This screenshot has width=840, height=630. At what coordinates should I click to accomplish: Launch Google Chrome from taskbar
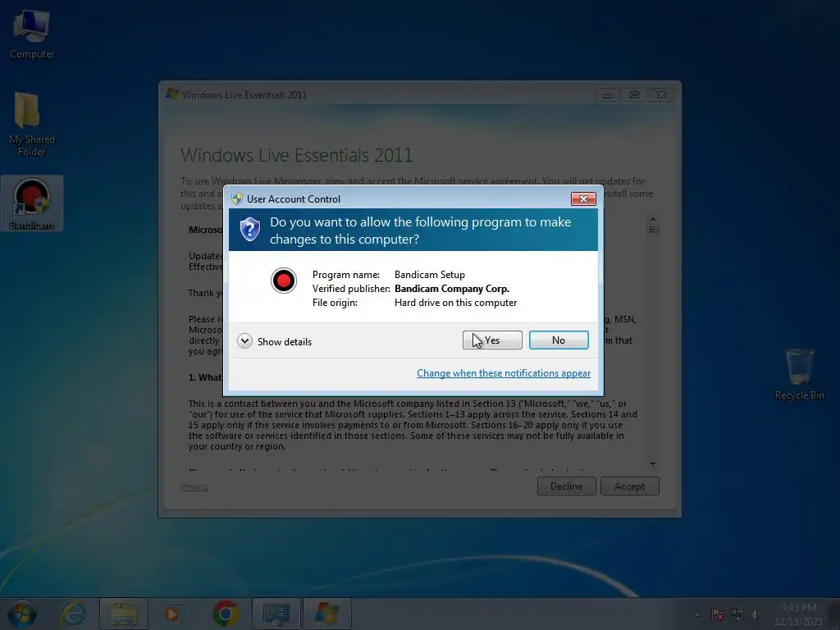226,614
